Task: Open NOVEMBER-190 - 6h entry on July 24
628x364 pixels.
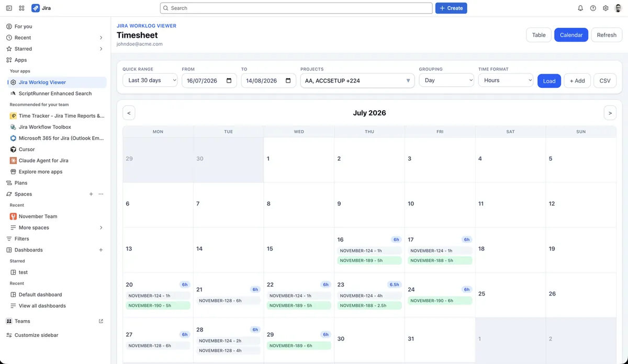Action: coord(440,301)
